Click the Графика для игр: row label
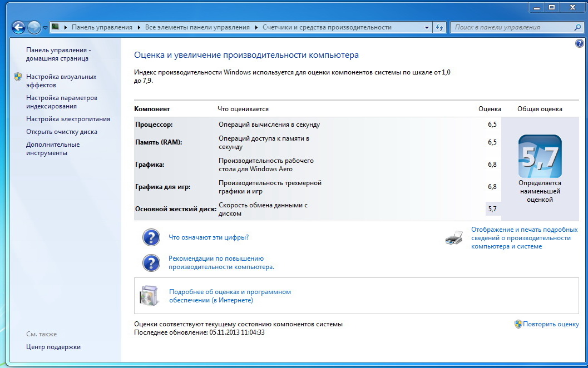The height and width of the screenshot is (368, 588). [163, 187]
